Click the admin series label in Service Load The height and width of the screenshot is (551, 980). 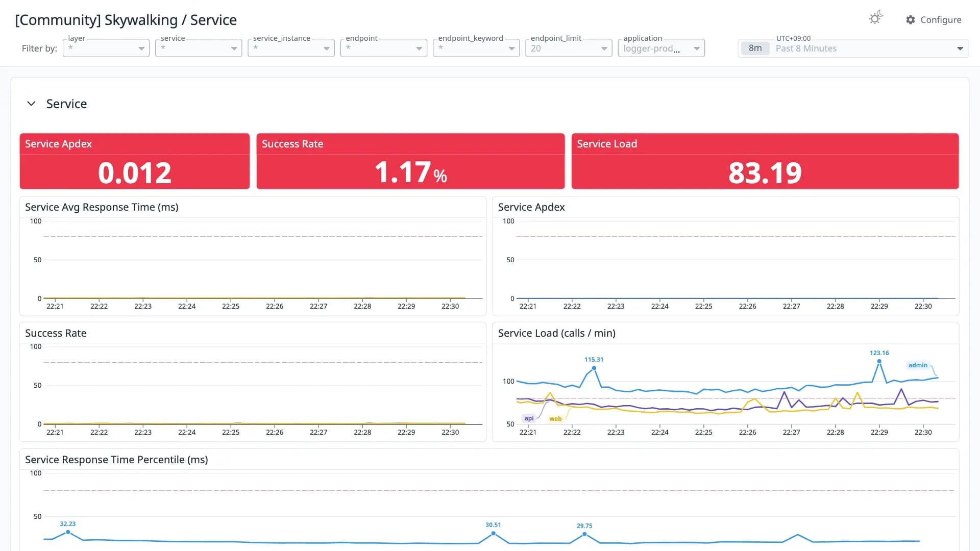point(918,365)
